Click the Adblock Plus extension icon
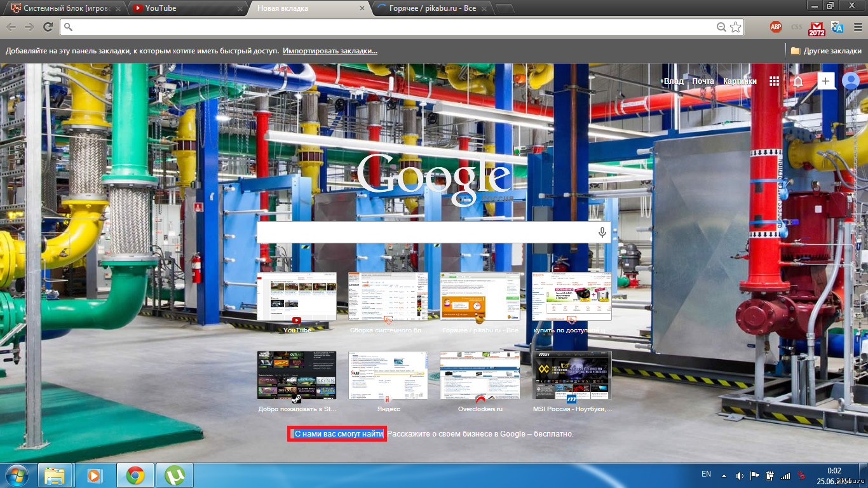 click(775, 27)
